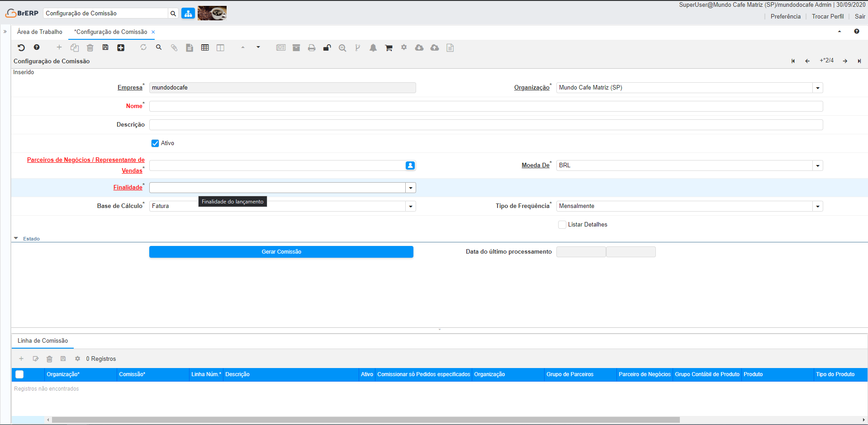Viewport: 868px width, 425px height.
Task: Open the record search magnifier icon
Action: point(159,47)
